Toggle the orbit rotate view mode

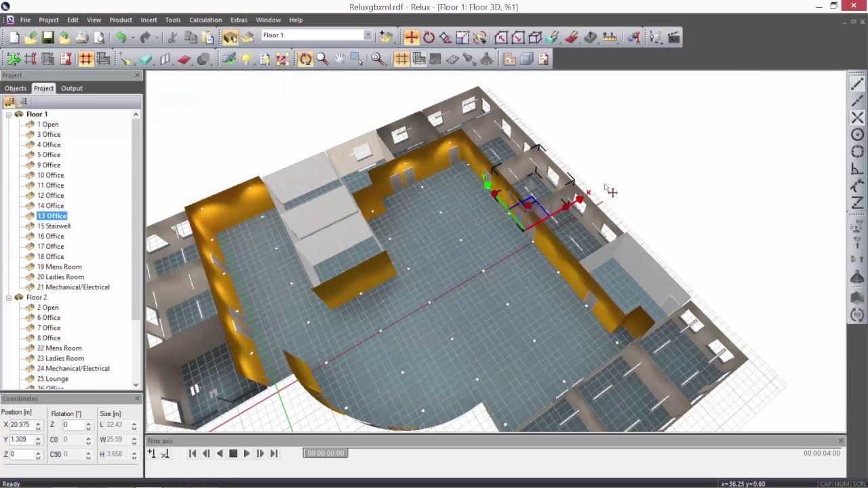pyautogui.click(x=305, y=59)
